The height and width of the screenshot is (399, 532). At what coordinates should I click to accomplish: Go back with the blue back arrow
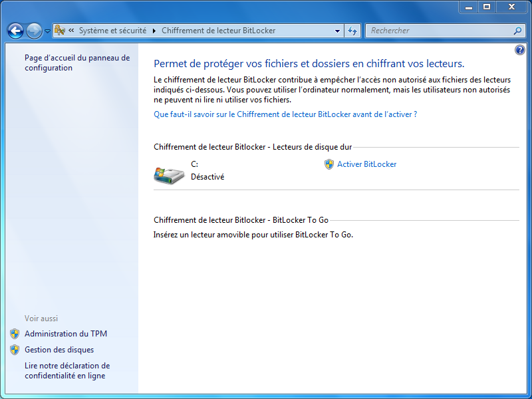15,31
